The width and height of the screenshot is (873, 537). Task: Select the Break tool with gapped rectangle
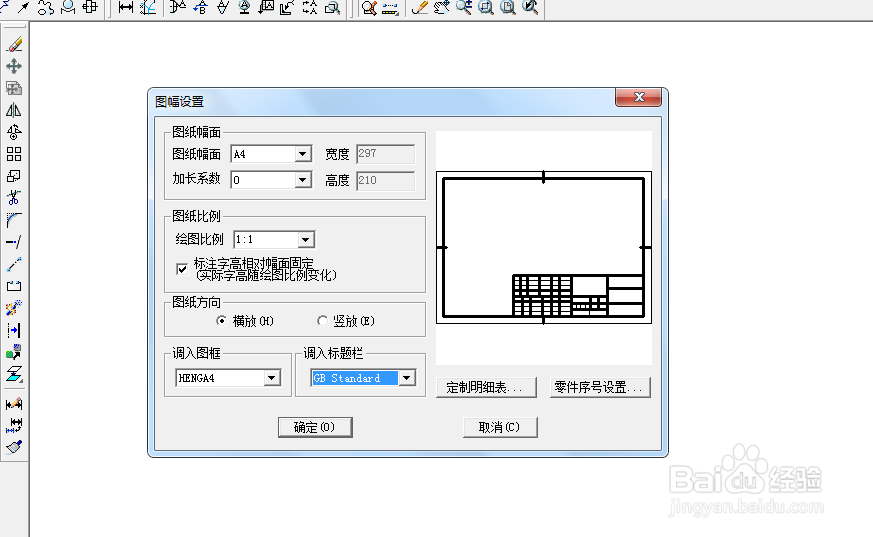(x=14, y=286)
